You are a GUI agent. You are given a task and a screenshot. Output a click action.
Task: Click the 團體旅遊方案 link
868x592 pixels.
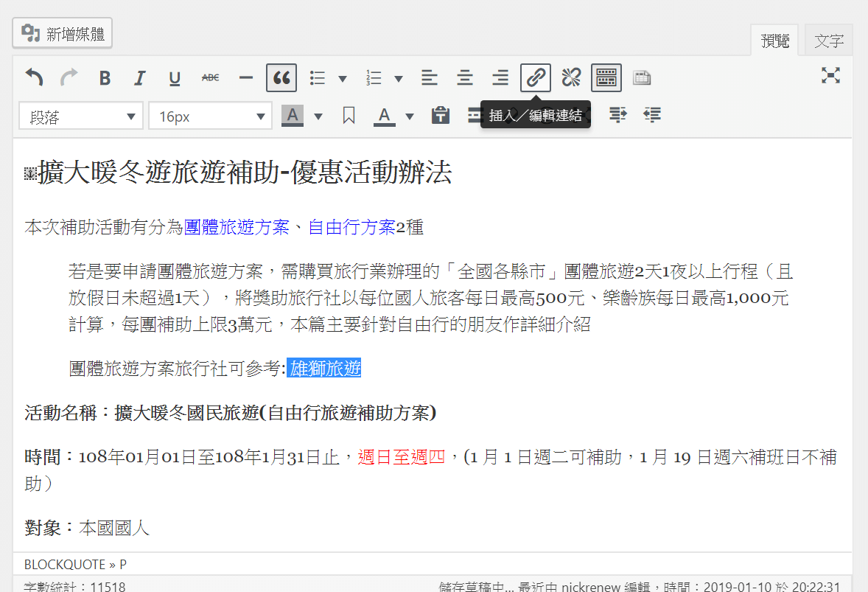pos(237,227)
